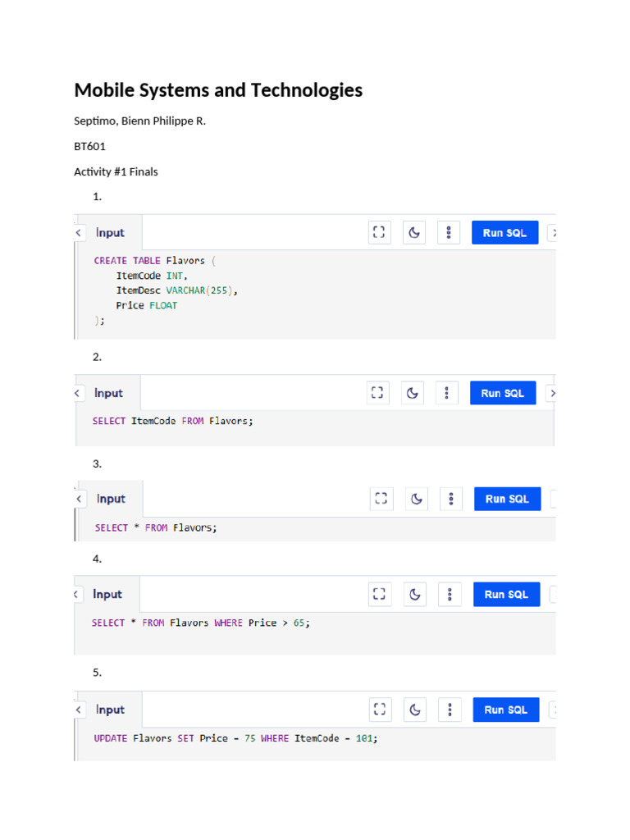Collapse left chevron in UPDATE Flavors editor
This screenshot has height=840, width=630.
coord(79,710)
